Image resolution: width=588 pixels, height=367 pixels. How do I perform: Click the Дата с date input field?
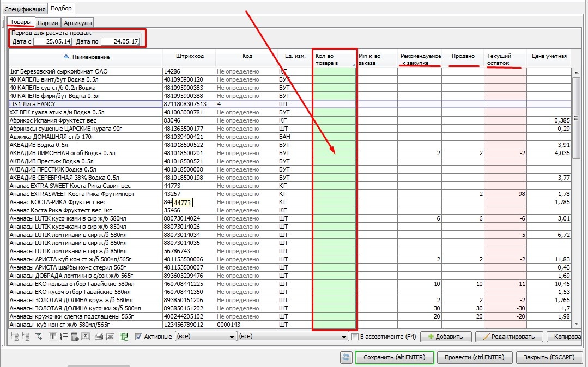click(x=52, y=41)
